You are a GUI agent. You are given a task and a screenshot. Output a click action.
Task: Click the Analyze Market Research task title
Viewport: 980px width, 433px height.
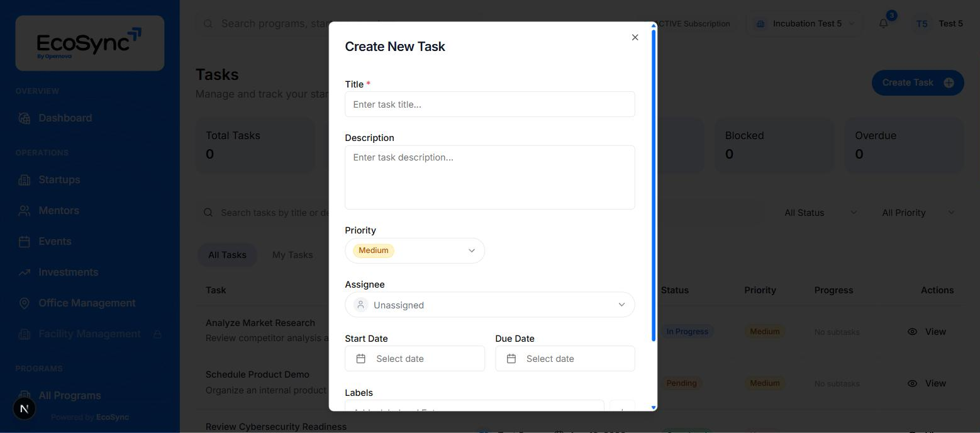tap(260, 323)
